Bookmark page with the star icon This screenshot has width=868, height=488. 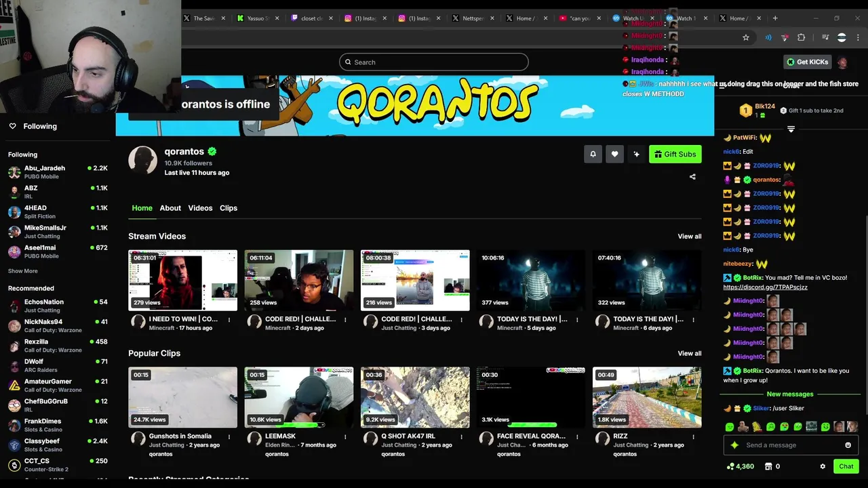pyautogui.click(x=746, y=37)
